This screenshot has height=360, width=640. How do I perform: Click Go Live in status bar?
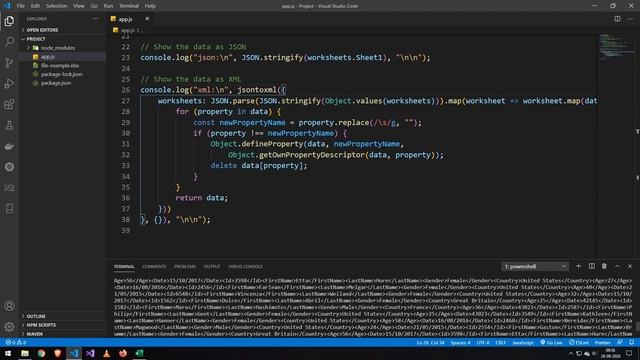click(x=551, y=342)
